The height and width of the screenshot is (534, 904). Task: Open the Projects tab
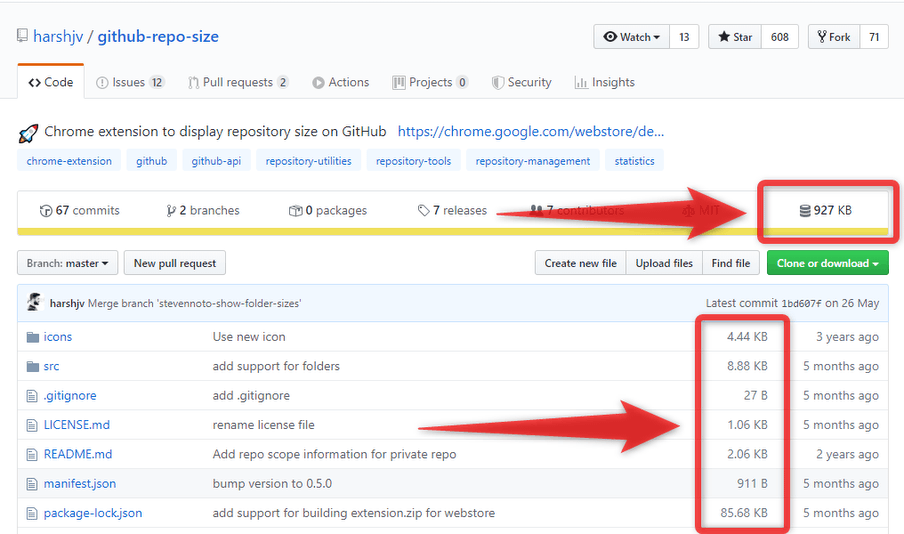pyautogui.click(x=430, y=82)
